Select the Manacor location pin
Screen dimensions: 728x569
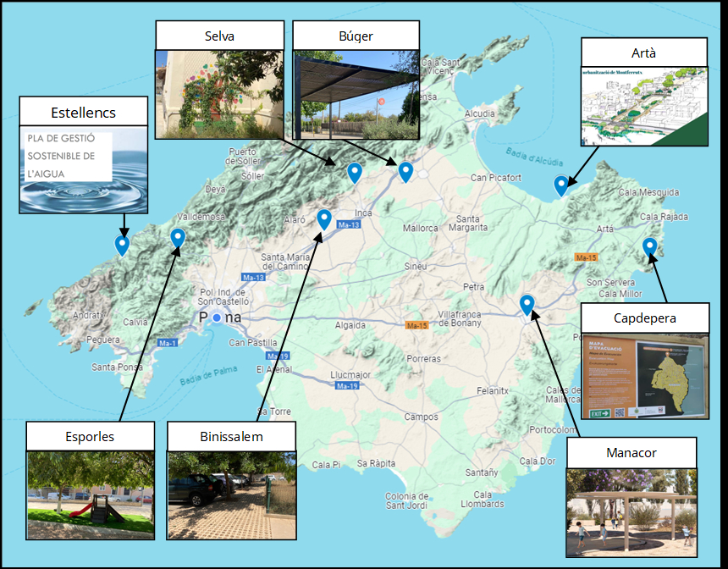pos(527,304)
